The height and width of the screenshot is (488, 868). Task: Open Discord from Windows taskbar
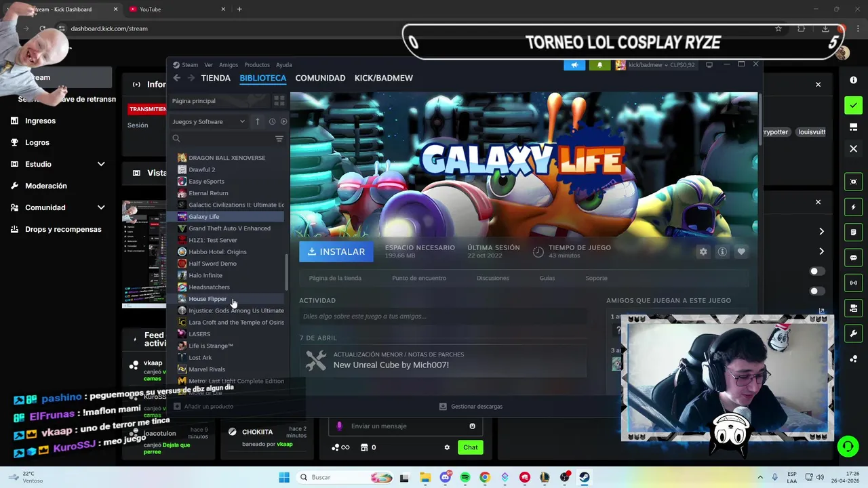tap(446, 477)
